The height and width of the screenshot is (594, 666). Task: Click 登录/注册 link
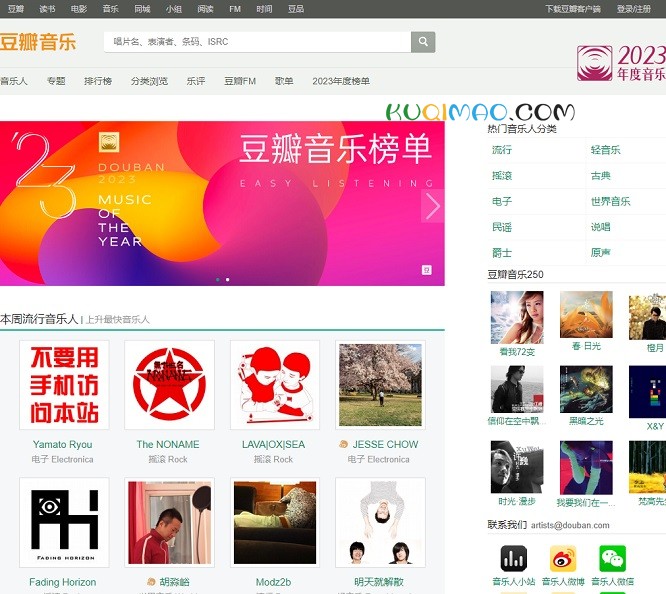(x=634, y=9)
